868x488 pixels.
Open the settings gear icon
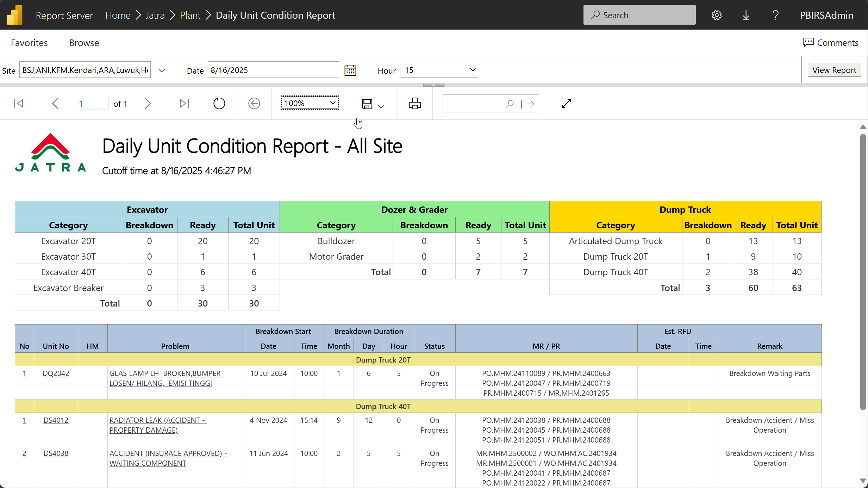pyautogui.click(x=717, y=15)
